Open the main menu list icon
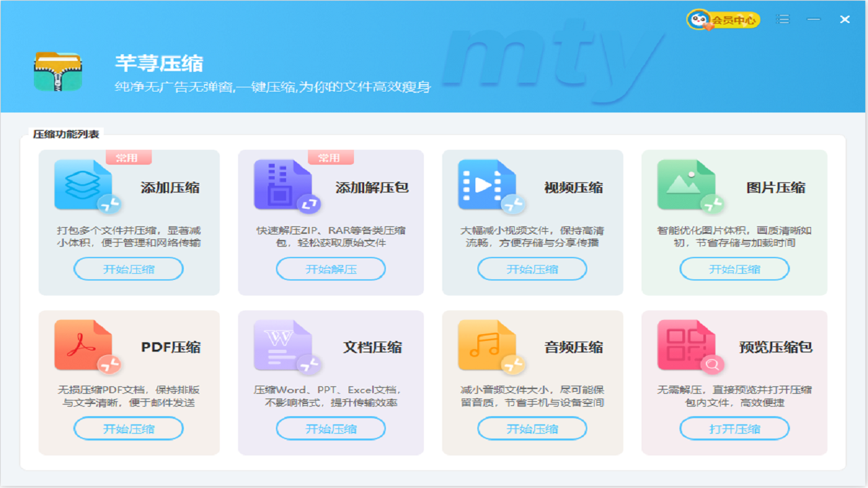The height and width of the screenshot is (488, 868). pyautogui.click(x=783, y=20)
